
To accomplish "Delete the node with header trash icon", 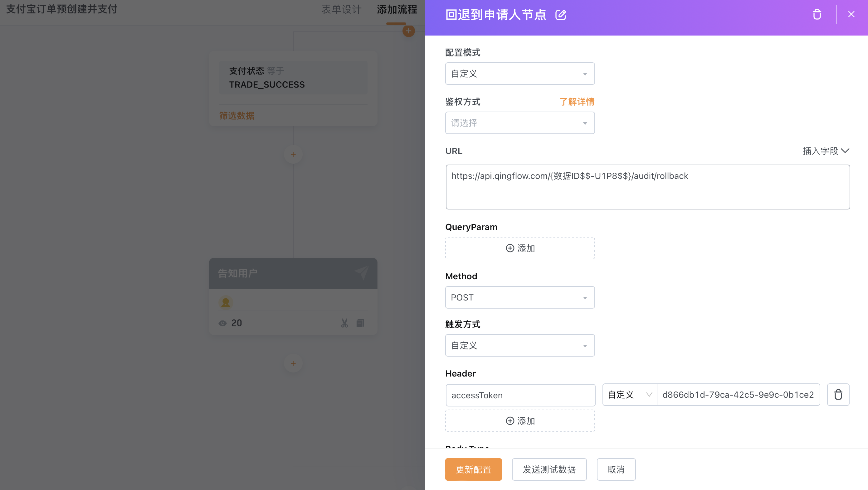I will (817, 14).
